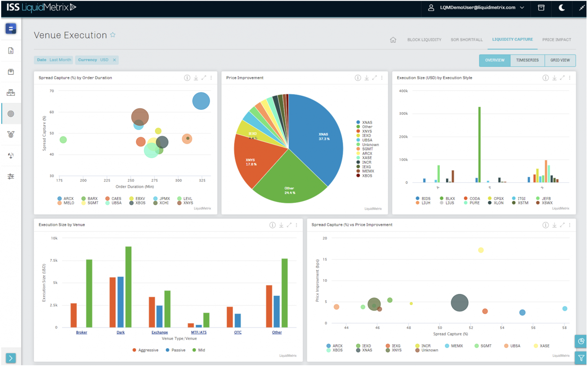Open the filter funnel icon
Image resolution: width=588 pixels, height=367 pixels.
coord(581,358)
